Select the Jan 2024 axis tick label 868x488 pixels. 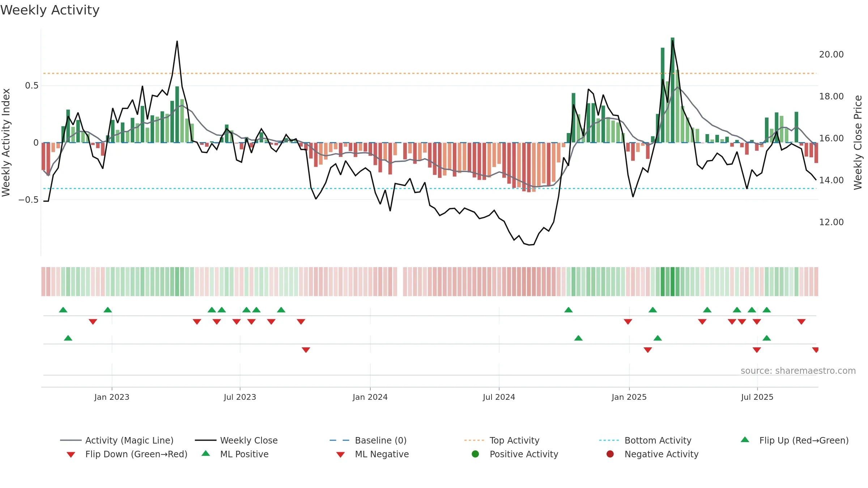point(370,397)
